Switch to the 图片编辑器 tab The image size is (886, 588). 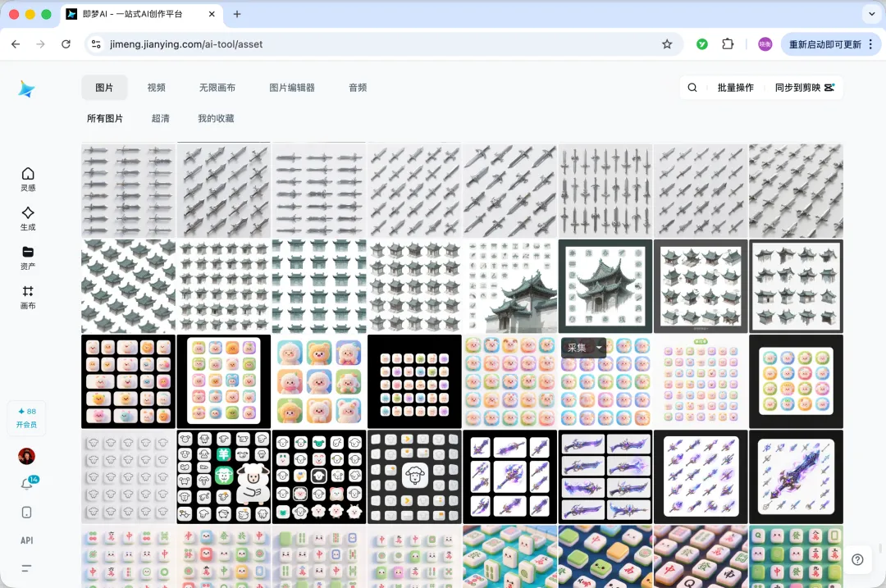292,88
